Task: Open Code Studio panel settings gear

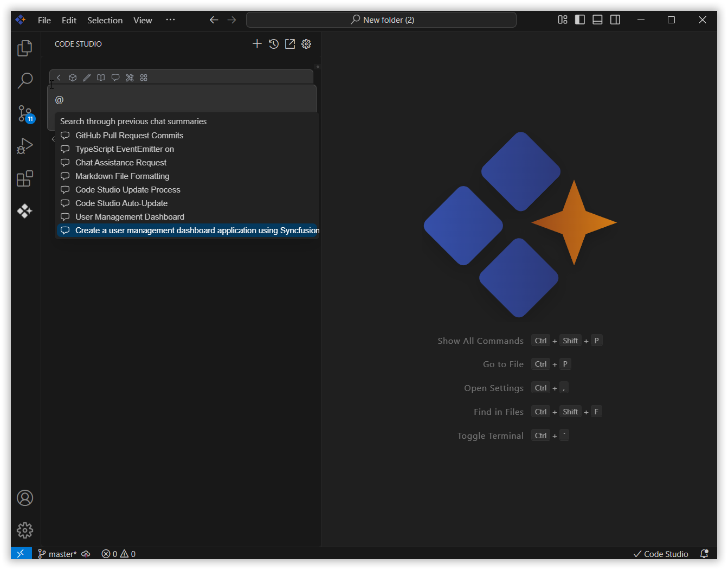Action: 306,44
